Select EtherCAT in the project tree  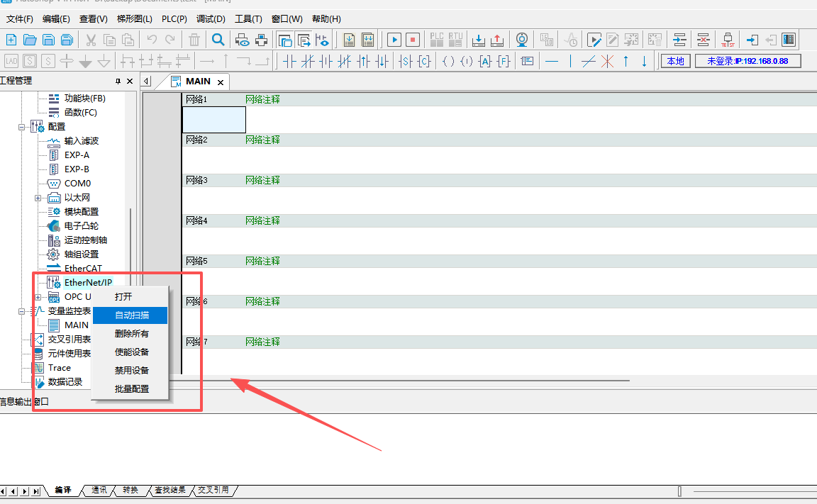(83, 269)
